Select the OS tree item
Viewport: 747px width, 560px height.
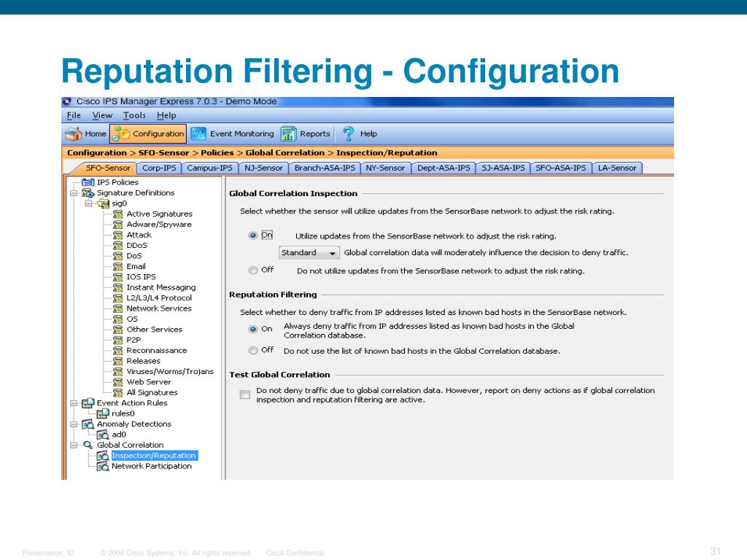click(132, 319)
